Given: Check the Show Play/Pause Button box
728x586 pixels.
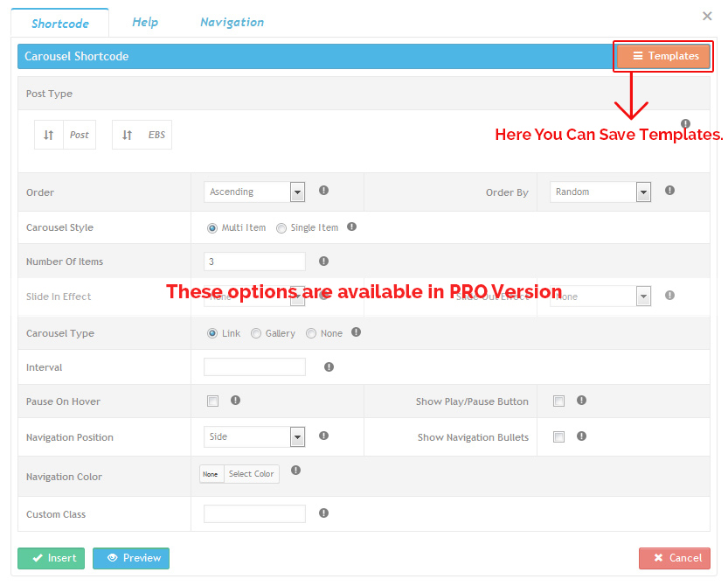Looking at the screenshot, I should click(x=558, y=401).
